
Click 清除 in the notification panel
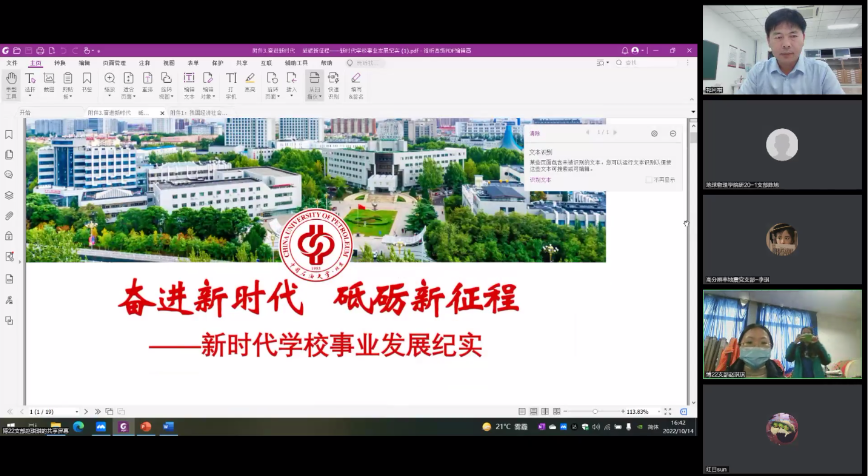point(535,133)
